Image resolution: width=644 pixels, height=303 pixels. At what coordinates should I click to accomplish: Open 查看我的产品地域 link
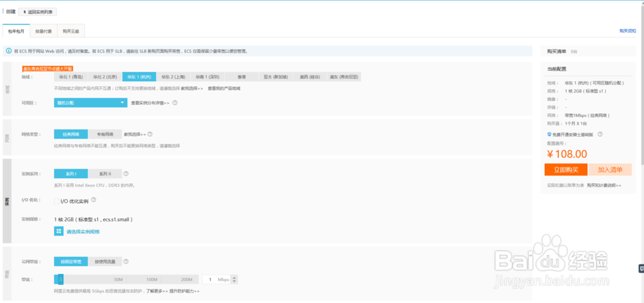click(x=224, y=88)
